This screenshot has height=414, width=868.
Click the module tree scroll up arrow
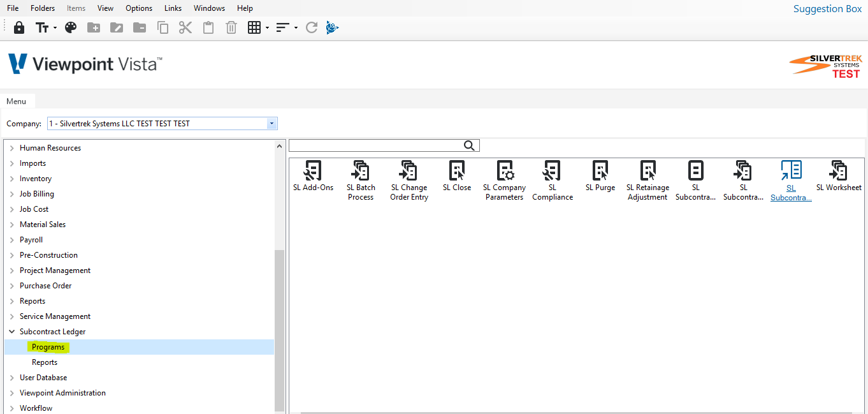point(280,146)
